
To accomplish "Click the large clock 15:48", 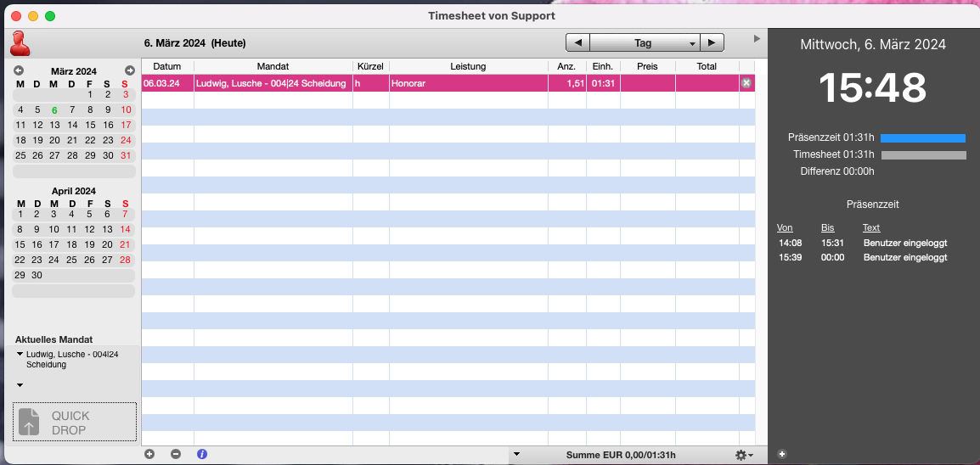I will (872, 87).
